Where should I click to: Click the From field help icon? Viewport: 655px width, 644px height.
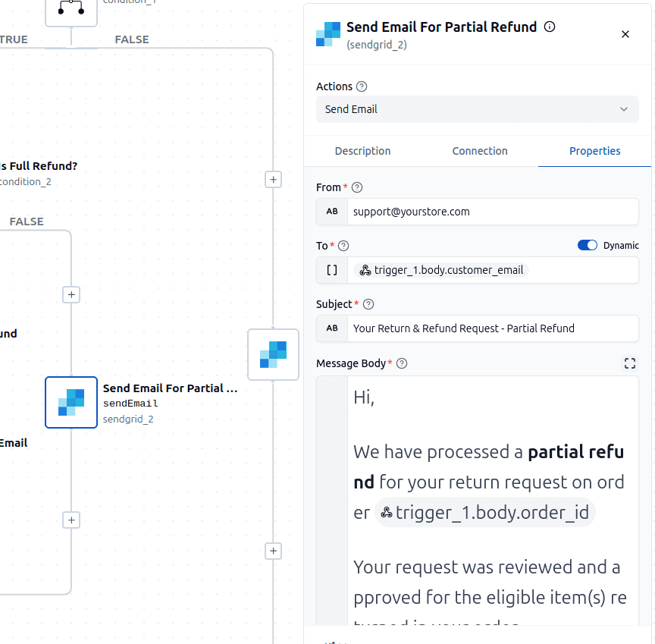point(357,187)
